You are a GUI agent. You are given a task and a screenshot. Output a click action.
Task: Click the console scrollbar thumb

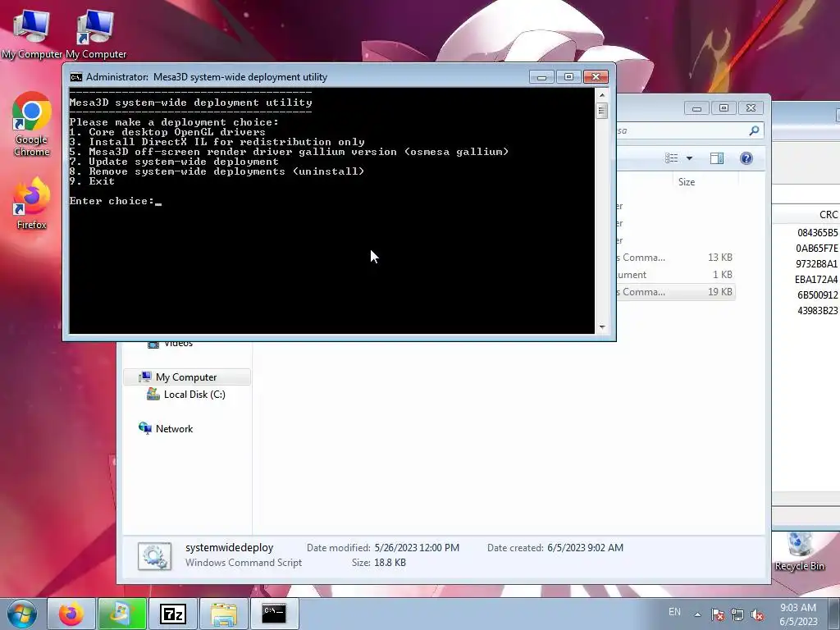click(602, 111)
